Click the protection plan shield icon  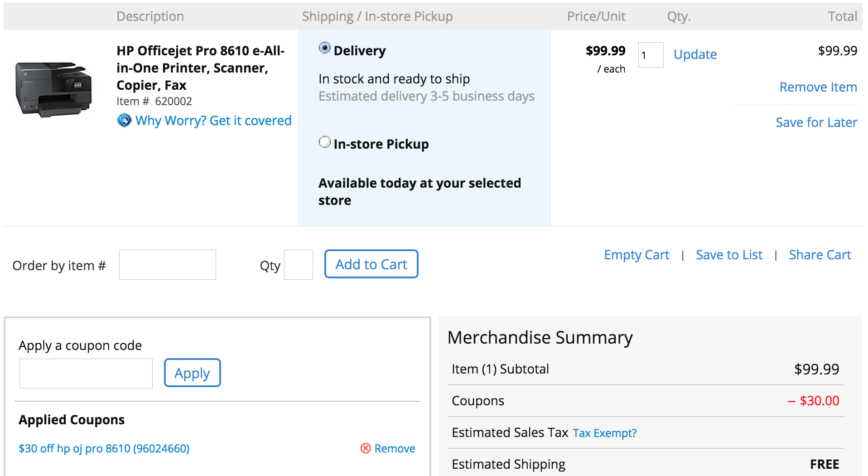coord(124,121)
